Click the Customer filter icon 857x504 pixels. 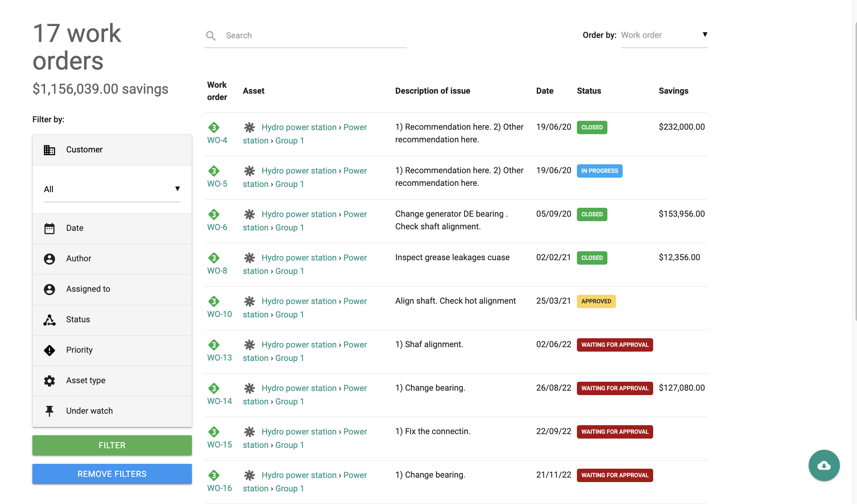coord(49,149)
